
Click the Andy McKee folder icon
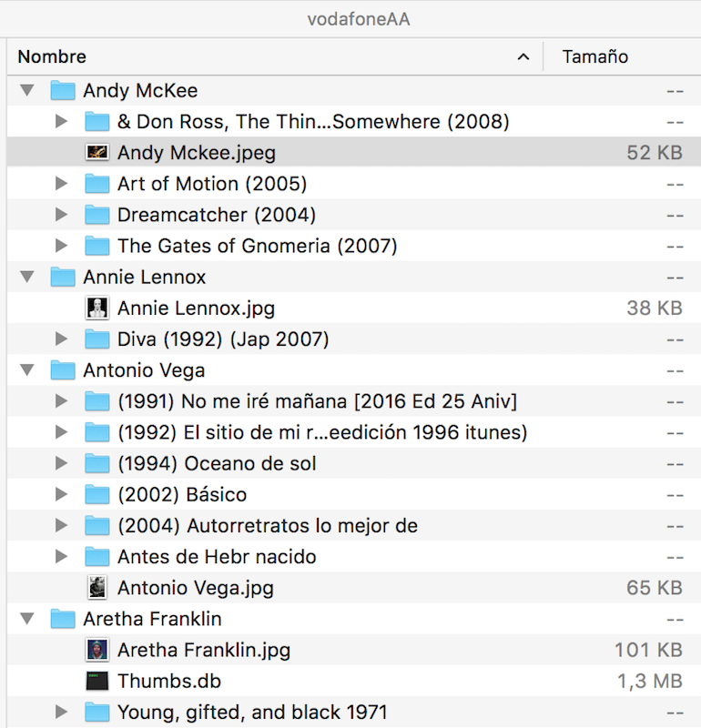[63, 90]
